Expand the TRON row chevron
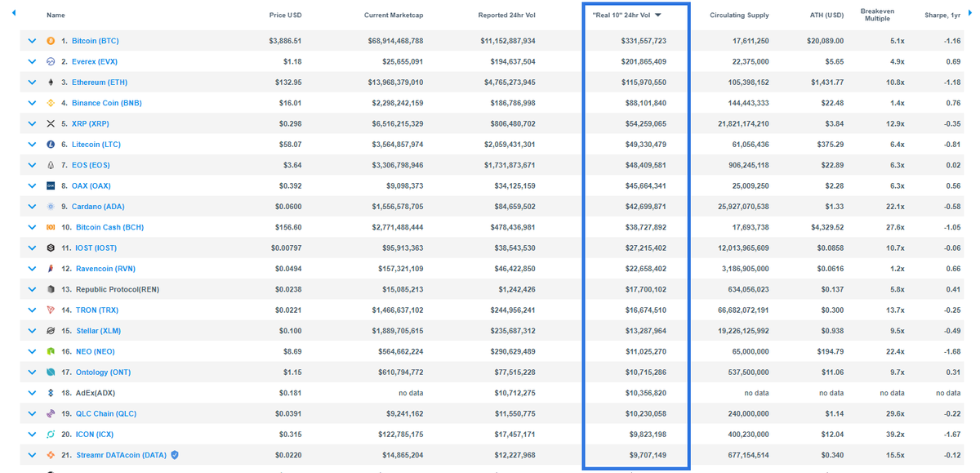 click(32, 310)
